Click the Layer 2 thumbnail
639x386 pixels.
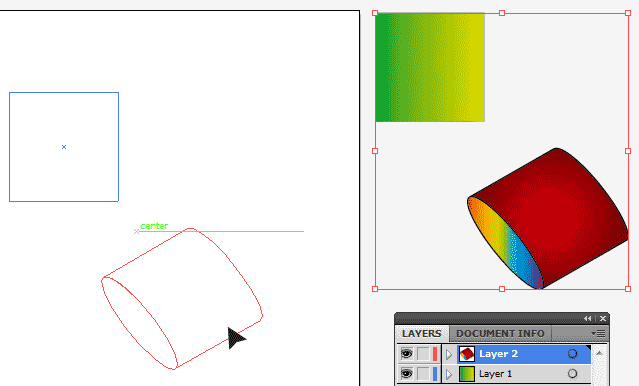pyautogui.click(x=467, y=354)
